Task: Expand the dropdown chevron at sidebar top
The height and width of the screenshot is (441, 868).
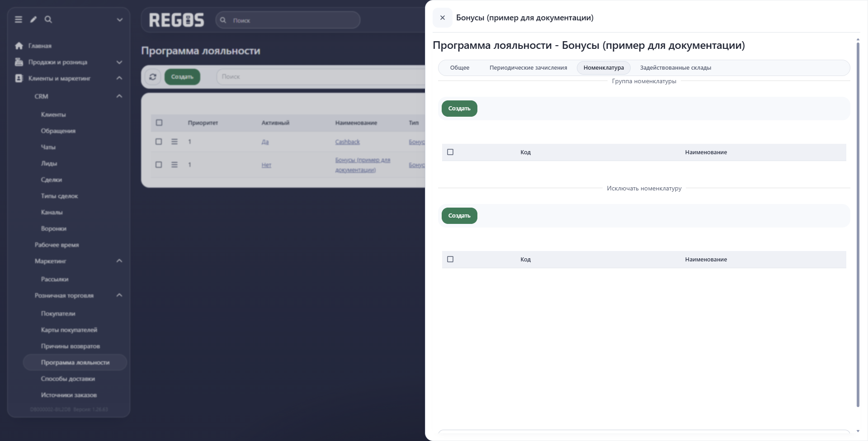Action: pos(120,20)
